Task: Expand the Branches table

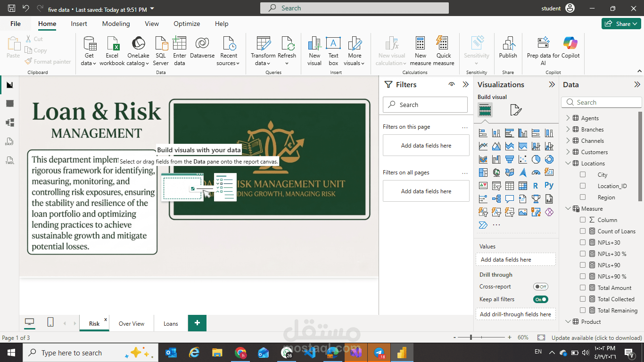Action: click(x=568, y=129)
